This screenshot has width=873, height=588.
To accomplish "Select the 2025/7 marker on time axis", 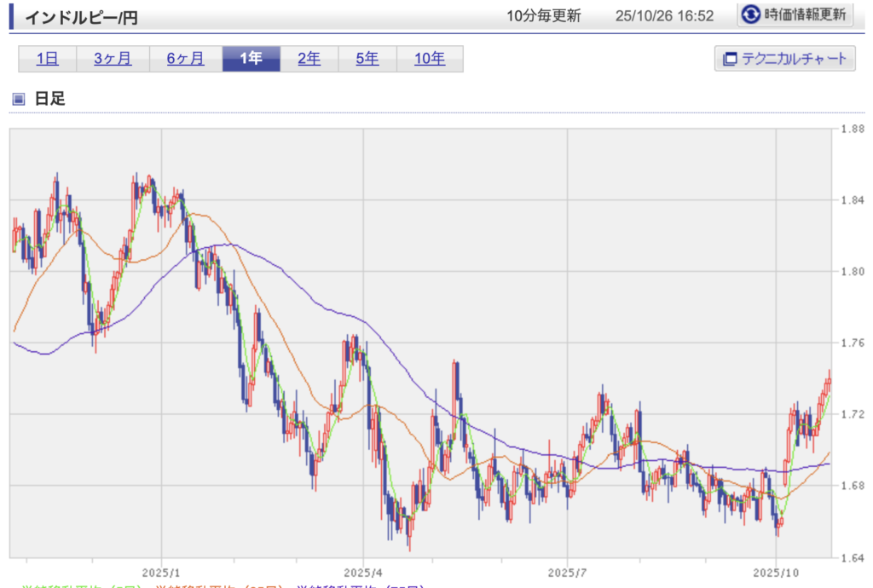I will pyautogui.click(x=569, y=570).
